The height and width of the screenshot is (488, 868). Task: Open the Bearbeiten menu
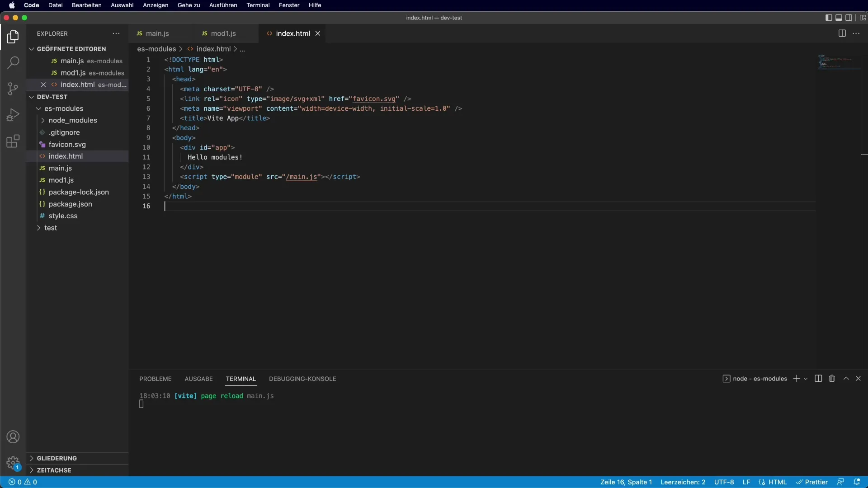point(86,5)
